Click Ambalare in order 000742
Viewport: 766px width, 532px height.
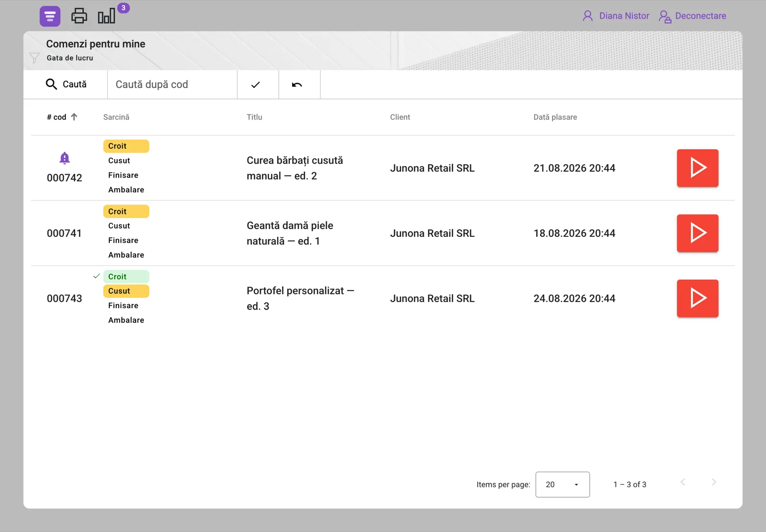pos(126,189)
